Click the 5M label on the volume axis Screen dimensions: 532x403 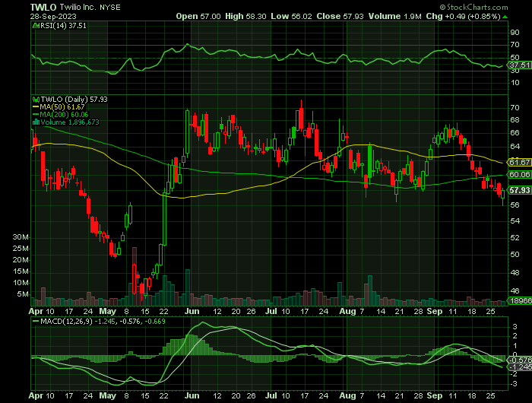(23, 294)
